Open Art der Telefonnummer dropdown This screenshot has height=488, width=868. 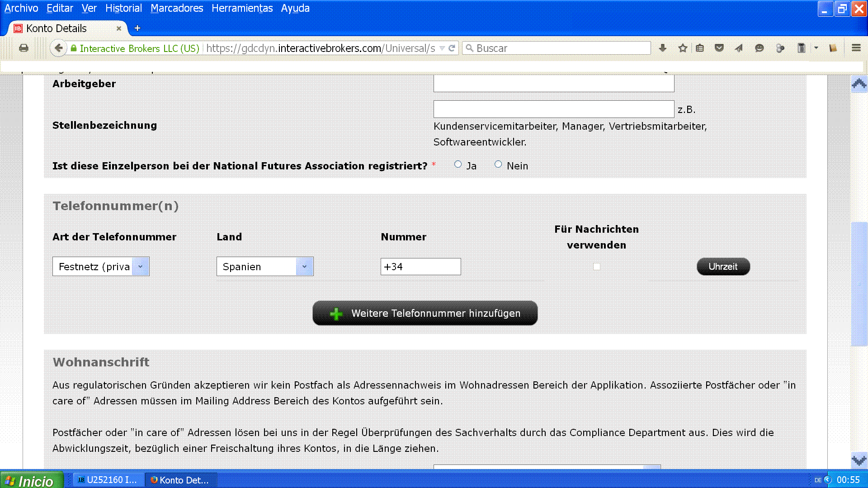coord(101,267)
